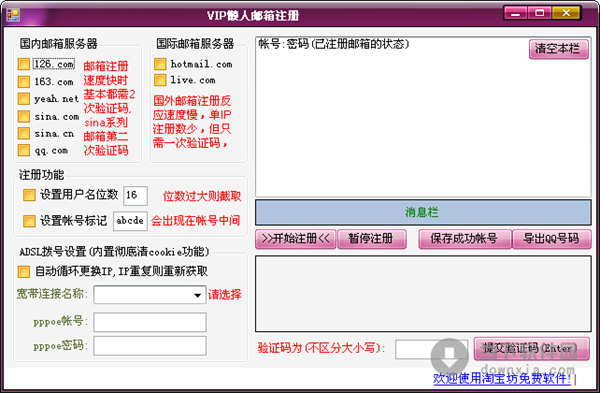Click the captcha image display panel
600x393 pixels.
click(423, 294)
